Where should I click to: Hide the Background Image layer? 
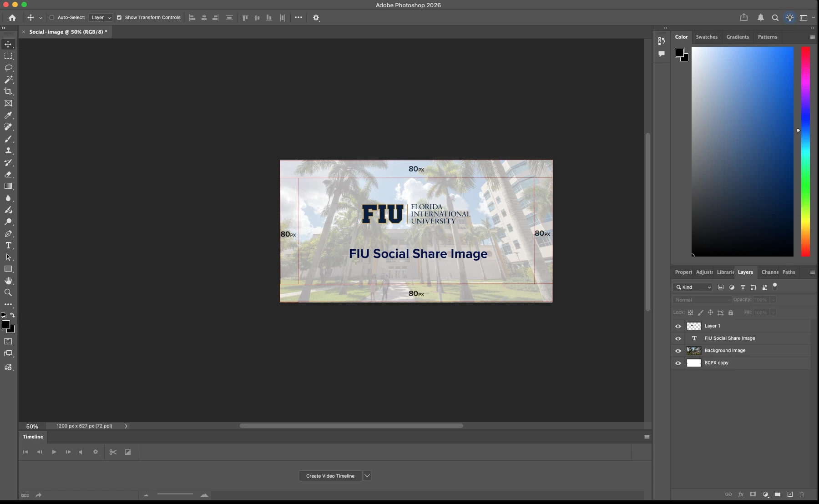pyautogui.click(x=678, y=351)
